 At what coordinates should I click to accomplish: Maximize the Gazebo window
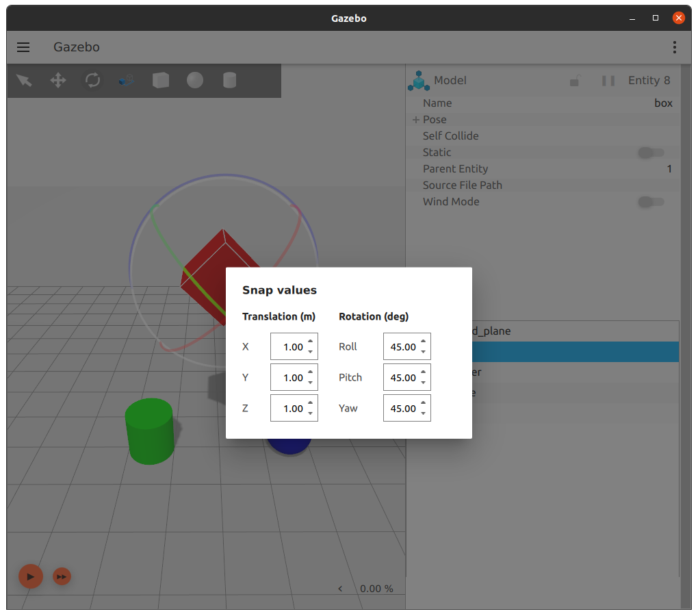coord(656,18)
